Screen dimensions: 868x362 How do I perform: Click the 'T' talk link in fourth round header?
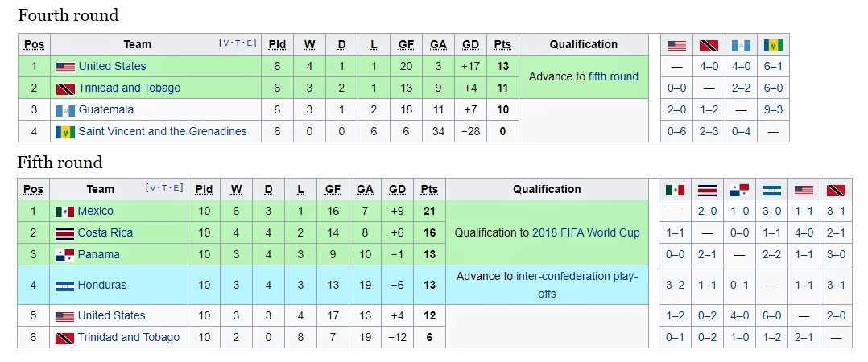(x=238, y=43)
